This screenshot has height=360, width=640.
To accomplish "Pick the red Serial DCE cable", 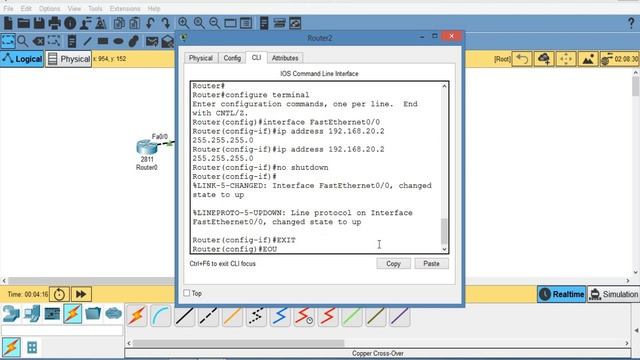I will [304, 316].
